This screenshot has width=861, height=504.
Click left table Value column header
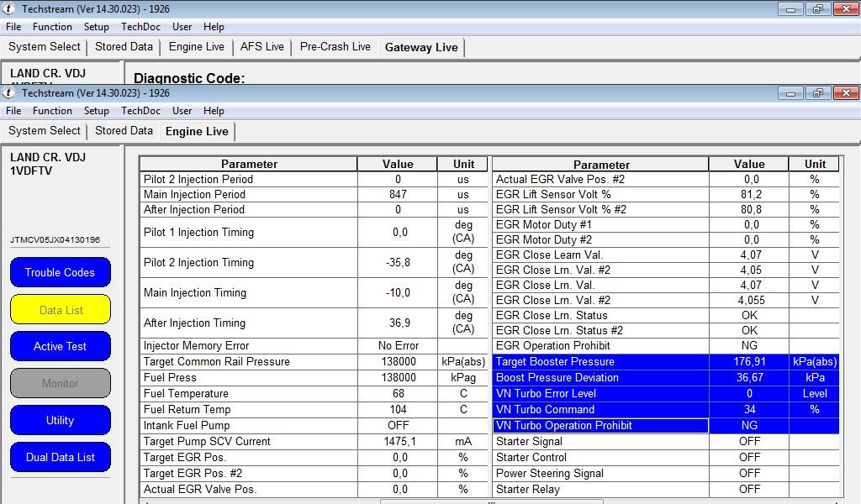(398, 164)
